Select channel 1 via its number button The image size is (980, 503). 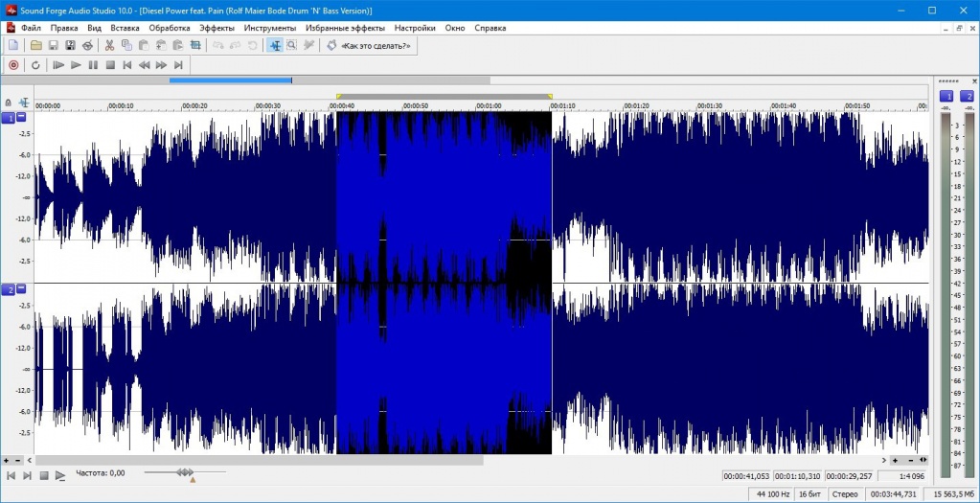tap(9, 118)
